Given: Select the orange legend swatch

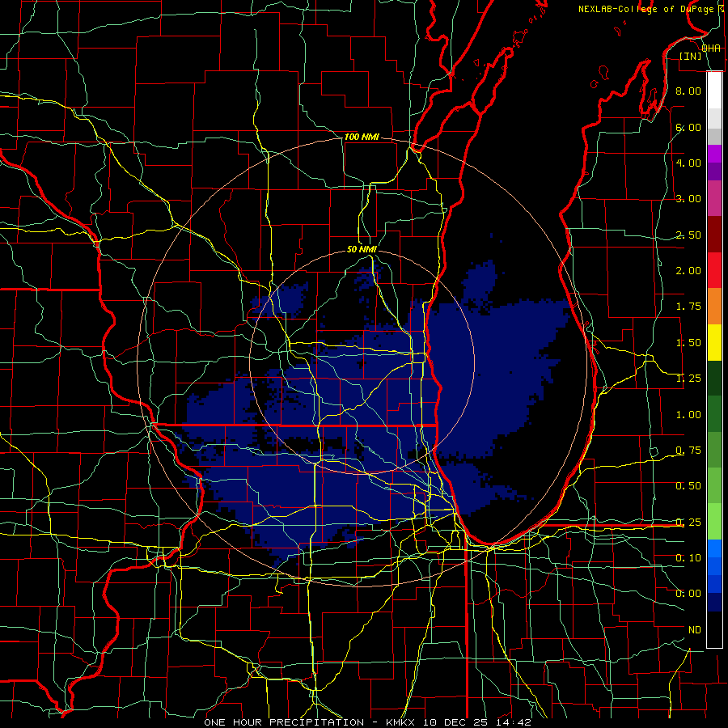Looking at the screenshot, I should pos(714,307).
